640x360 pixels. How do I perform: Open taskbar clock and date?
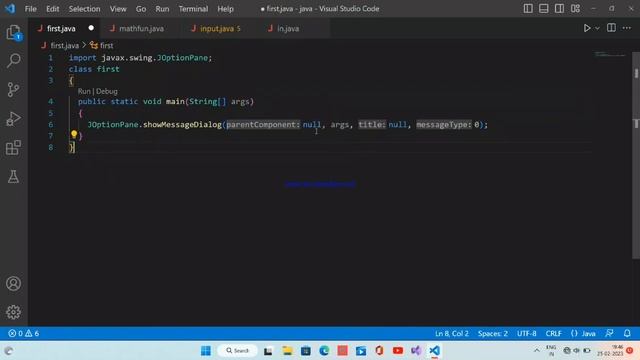tap(611, 351)
